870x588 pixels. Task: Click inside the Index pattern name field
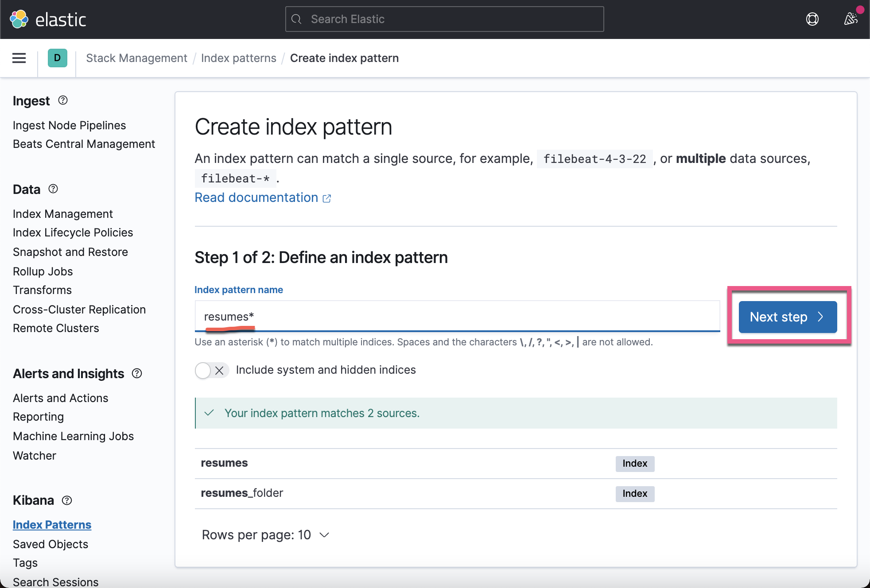456,317
